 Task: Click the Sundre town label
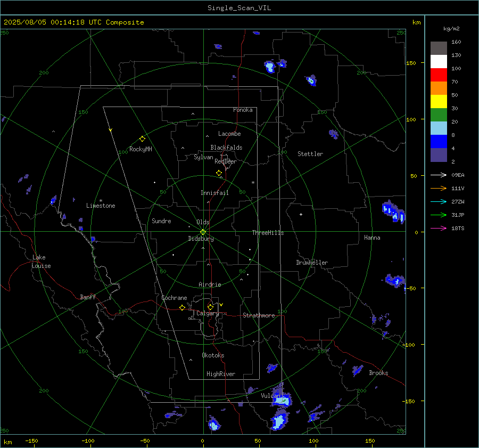click(161, 221)
